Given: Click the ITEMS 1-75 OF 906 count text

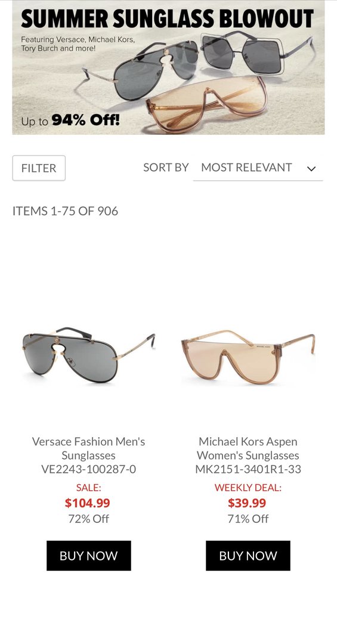Looking at the screenshot, I should (66, 211).
